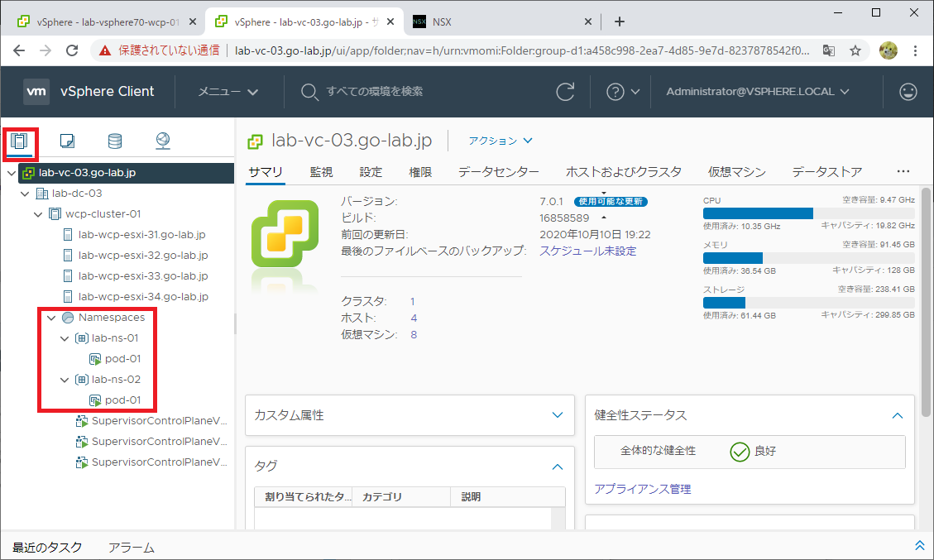Image resolution: width=934 pixels, height=560 pixels.
Task: Select first SupervisorControlPlaneVM in tree
Action: point(159,420)
